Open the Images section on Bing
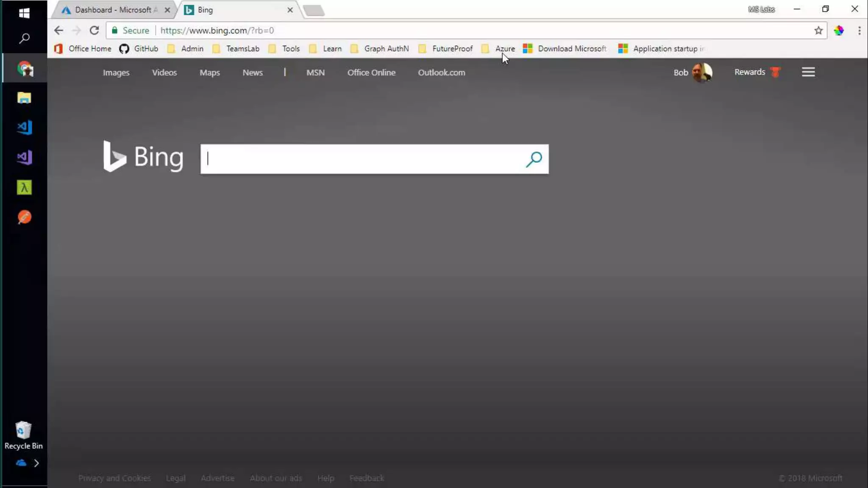The width and height of the screenshot is (868, 488). pos(116,72)
